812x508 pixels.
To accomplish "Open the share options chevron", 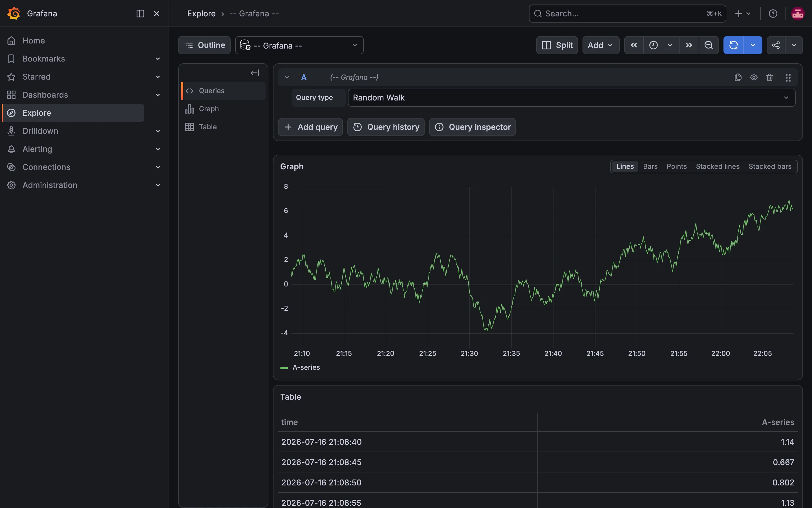I will point(794,45).
